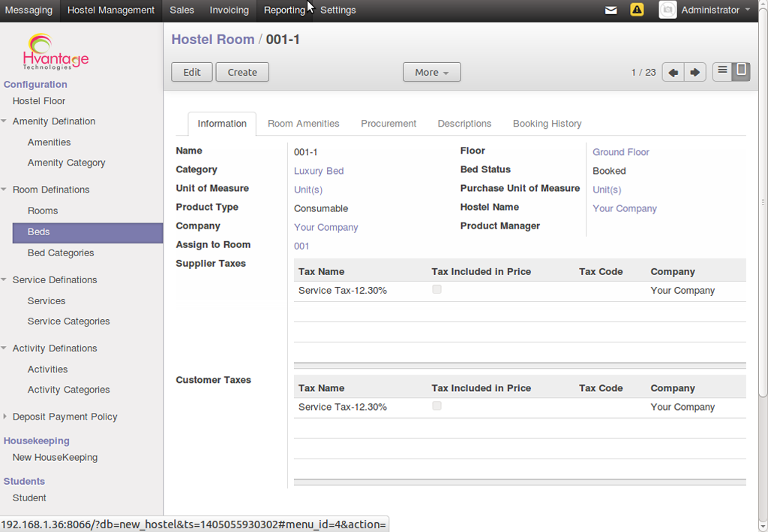Open the messages envelope icon
The width and height of the screenshot is (768, 532).
(x=610, y=10)
